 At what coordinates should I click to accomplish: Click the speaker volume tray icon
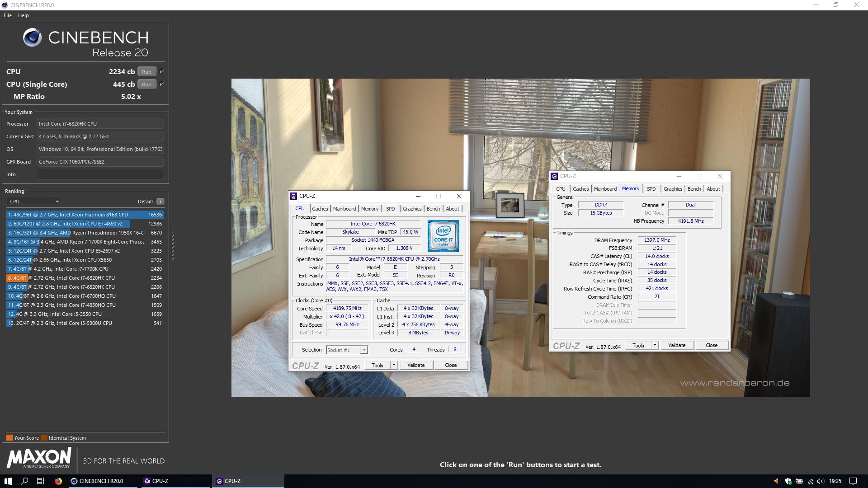tap(821, 481)
